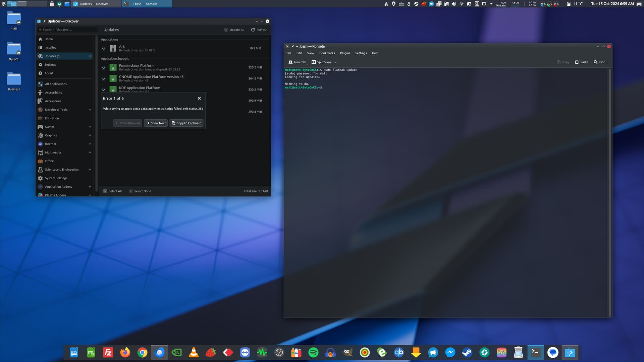The image size is (644, 362).
Task: Open Settings in Discover sidebar
Action: [64, 65]
